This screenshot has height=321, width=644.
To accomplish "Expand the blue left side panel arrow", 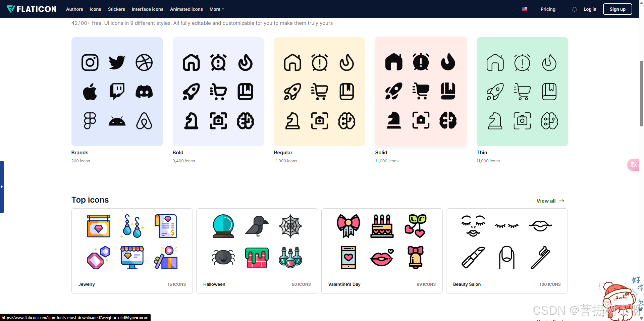I will (2, 187).
